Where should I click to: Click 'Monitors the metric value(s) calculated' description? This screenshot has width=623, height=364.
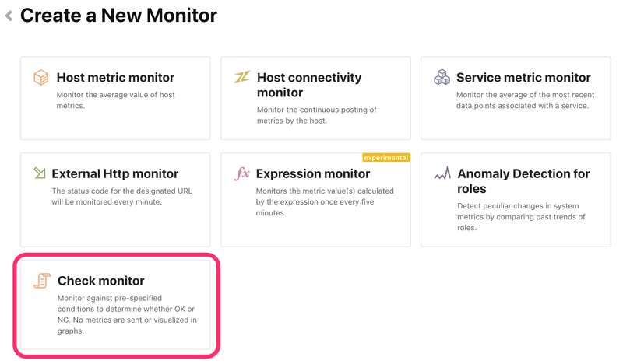[325, 201]
